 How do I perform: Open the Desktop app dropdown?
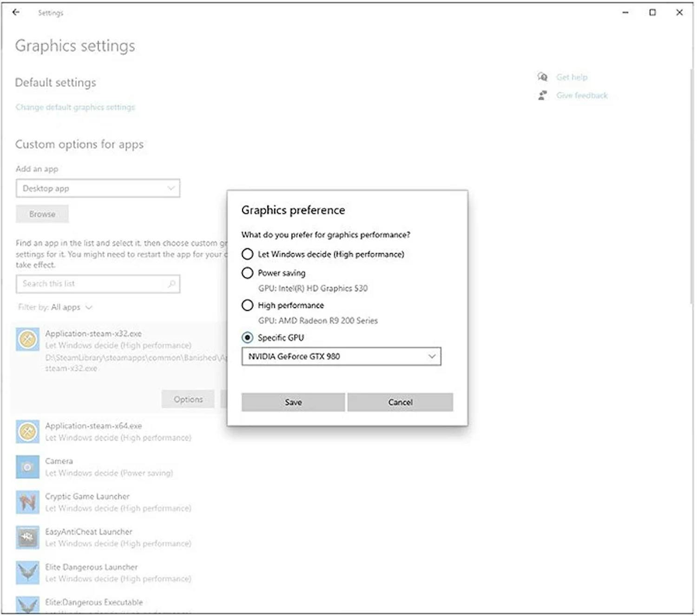click(x=98, y=188)
